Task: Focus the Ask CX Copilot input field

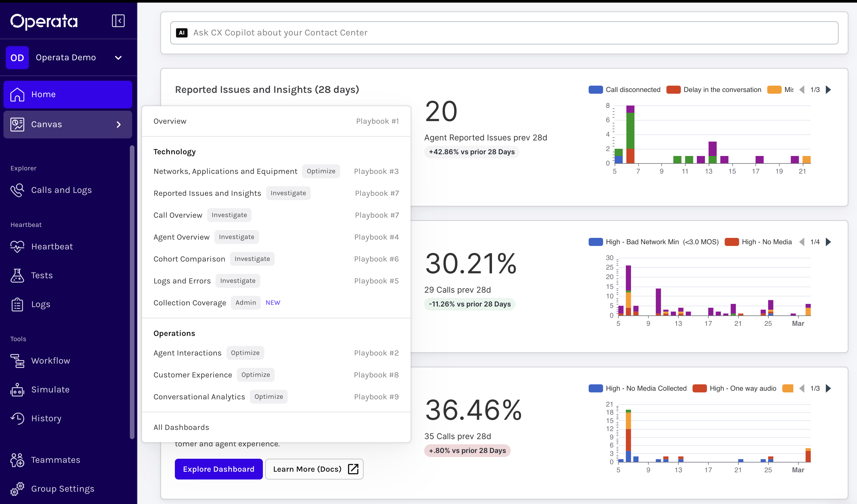Action: (x=504, y=33)
